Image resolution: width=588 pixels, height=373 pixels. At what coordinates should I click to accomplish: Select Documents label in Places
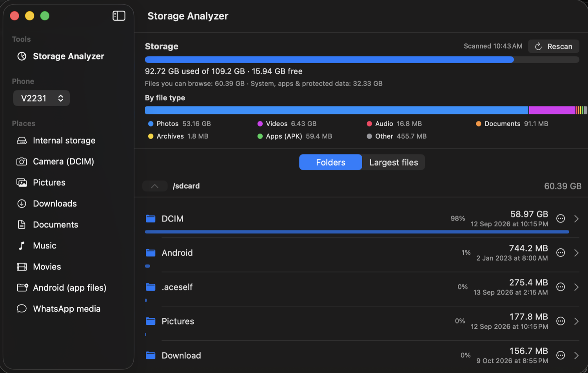tap(56, 225)
